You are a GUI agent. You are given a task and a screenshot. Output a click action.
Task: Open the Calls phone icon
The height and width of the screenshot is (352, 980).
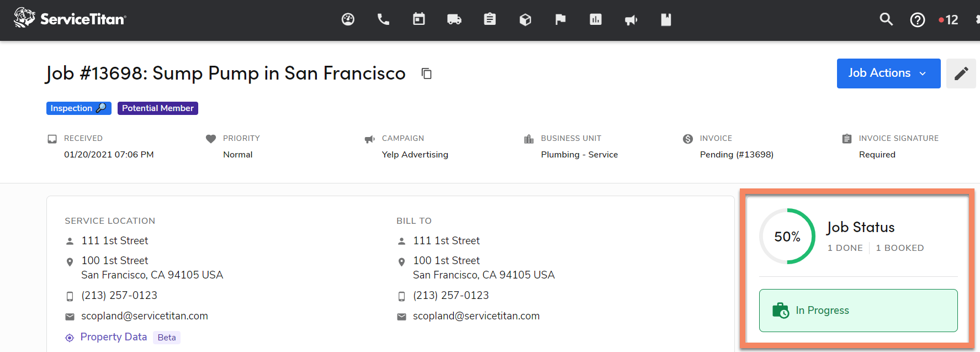pyautogui.click(x=383, y=20)
